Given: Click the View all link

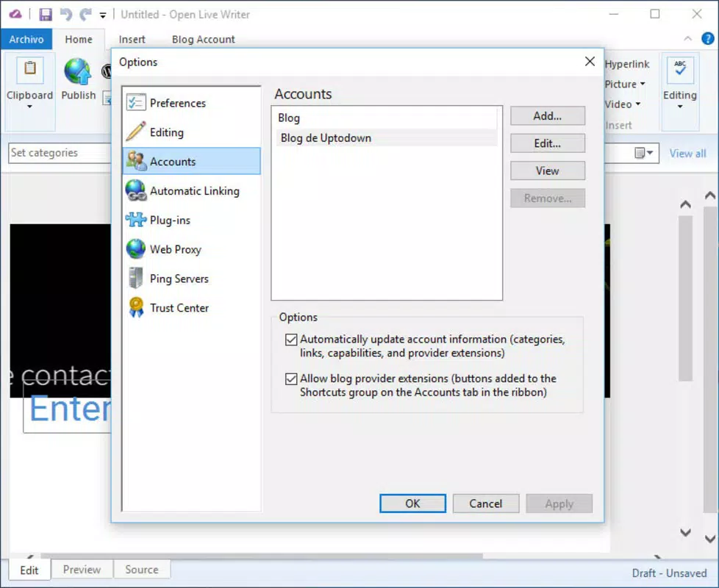Looking at the screenshot, I should click(x=687, y=153).
